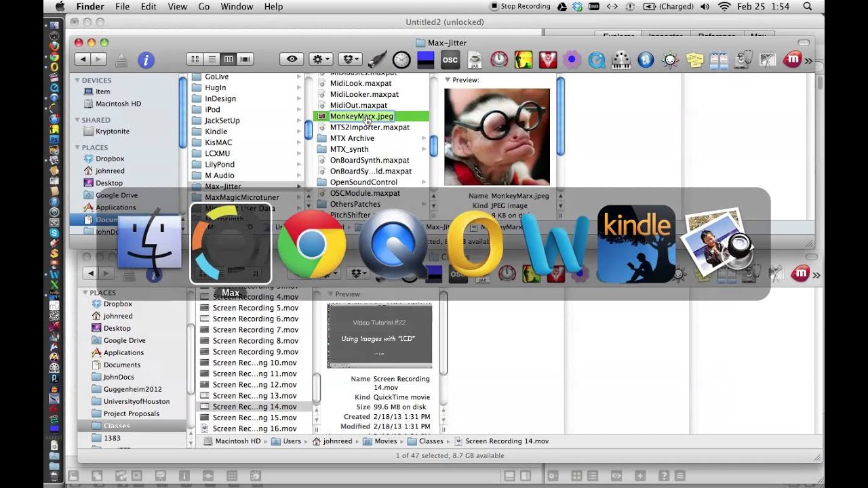Switch to icon view in Max-Jitter window
This screenshot has height=488, width=868.
pyautogui.click(x=195, y=59)
